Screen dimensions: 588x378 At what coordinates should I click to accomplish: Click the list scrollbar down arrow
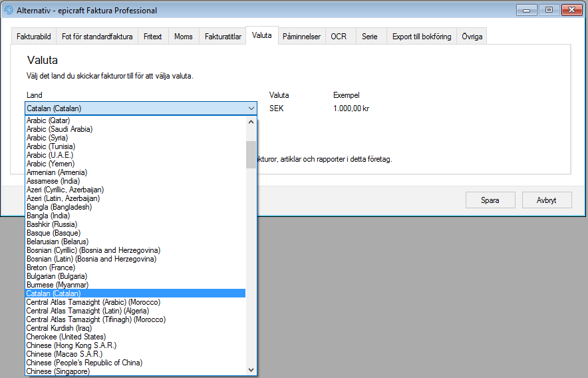pos(251,370)
